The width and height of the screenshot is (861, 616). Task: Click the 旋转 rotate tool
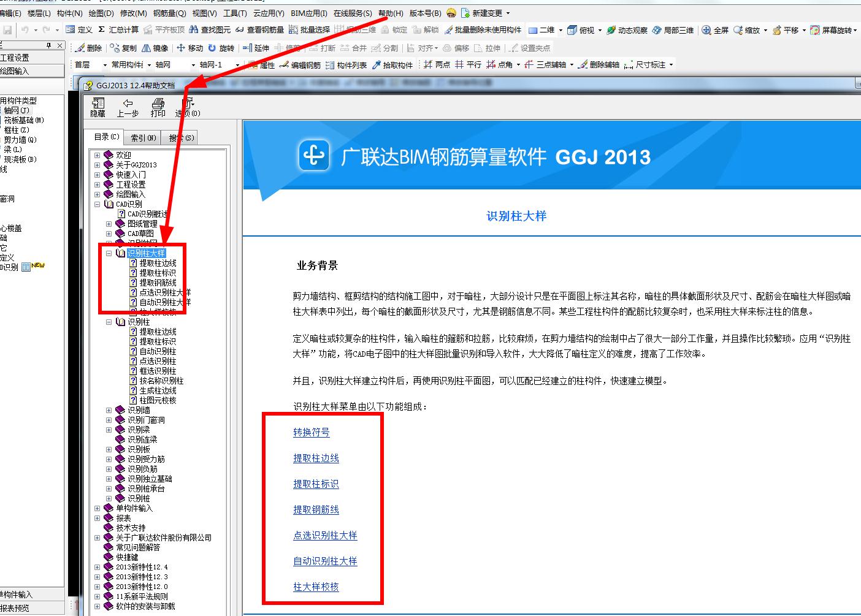[x=221, y=48]
